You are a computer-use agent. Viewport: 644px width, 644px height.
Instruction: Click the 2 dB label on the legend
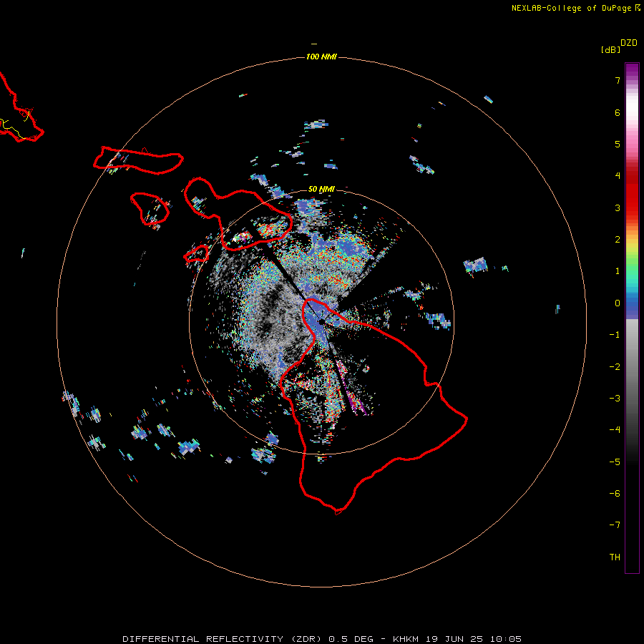coord(618,240)
